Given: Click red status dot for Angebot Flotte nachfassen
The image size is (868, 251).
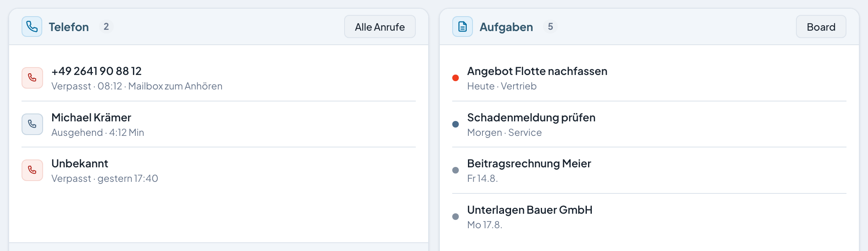Looking at the screenshot, I should coord(456,78).
